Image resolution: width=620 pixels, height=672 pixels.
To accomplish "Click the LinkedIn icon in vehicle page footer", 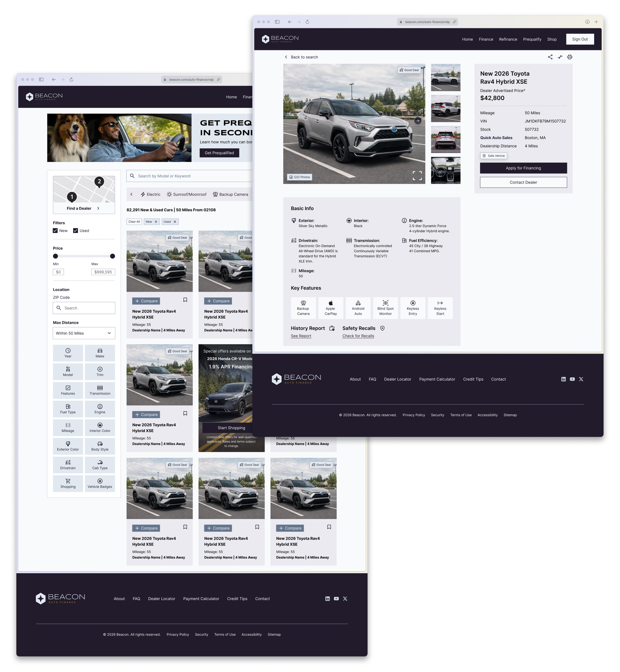I will click(x=563, y=379).
